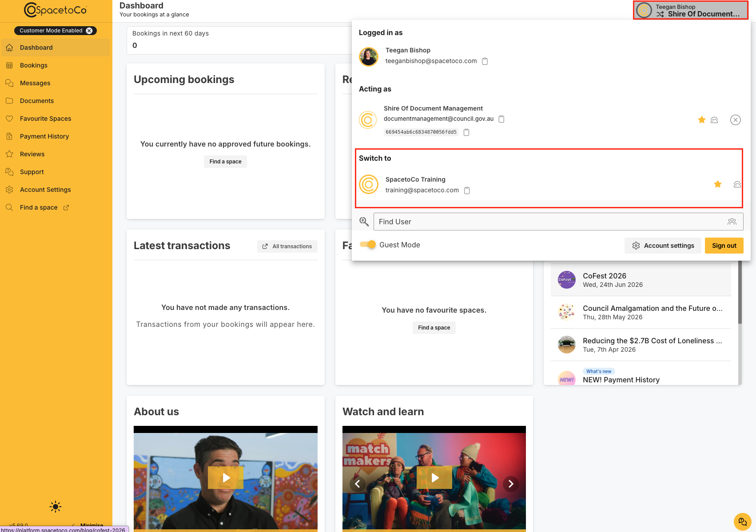
Task: Focus the Find User search field
Action: coord(549,222)
